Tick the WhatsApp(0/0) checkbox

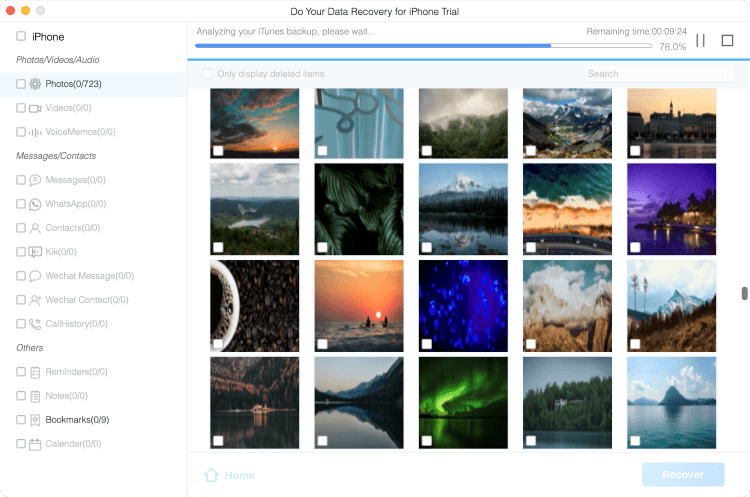pyautogui.click(x=21, y=204)
